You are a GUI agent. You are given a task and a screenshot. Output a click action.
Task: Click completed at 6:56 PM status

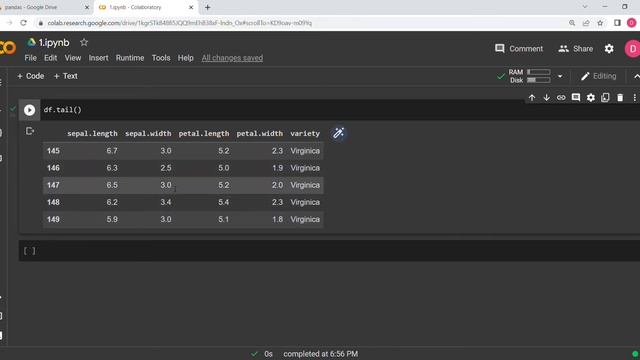pyautogui.click(x=320, y=354)
